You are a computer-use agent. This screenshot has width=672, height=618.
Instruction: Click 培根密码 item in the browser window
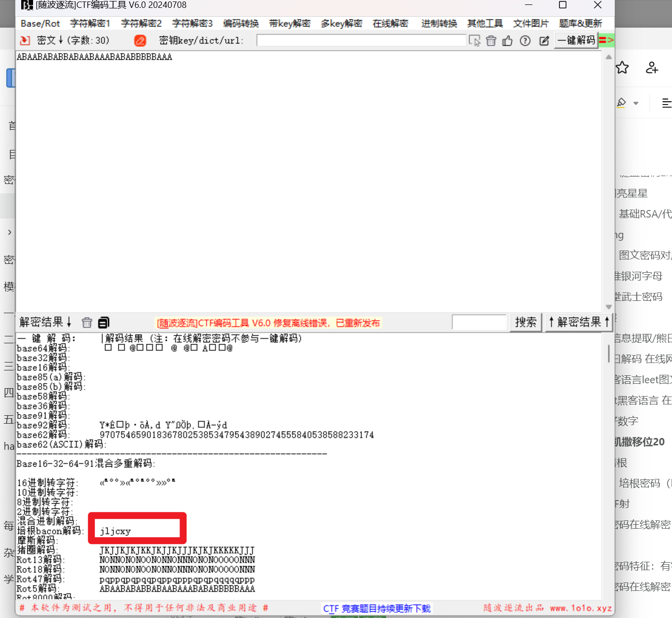click(x=645, y=483)
